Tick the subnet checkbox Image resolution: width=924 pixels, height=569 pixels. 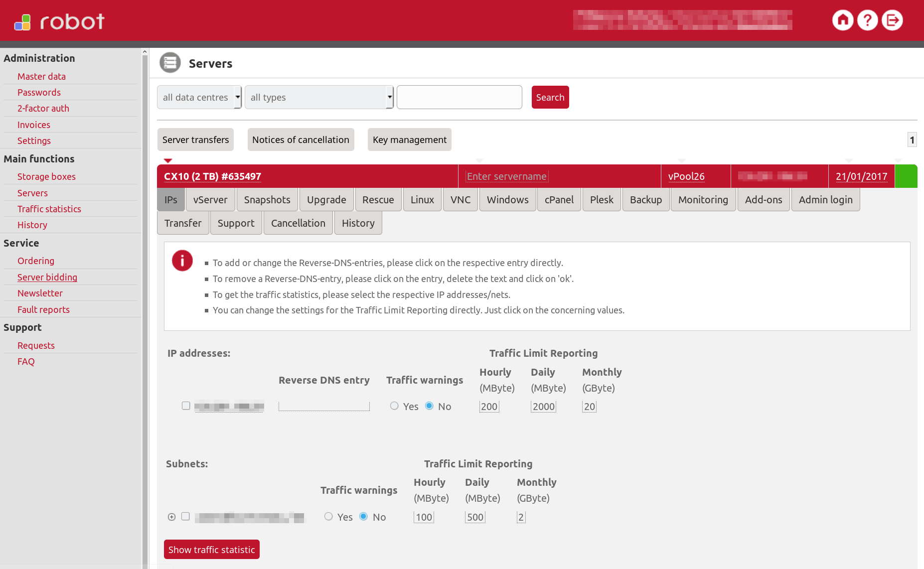click(185, 516)
